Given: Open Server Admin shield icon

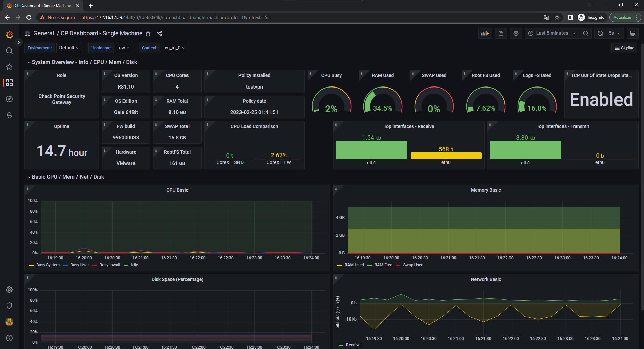Looking at the screenshot, I should tap(9, 306).
